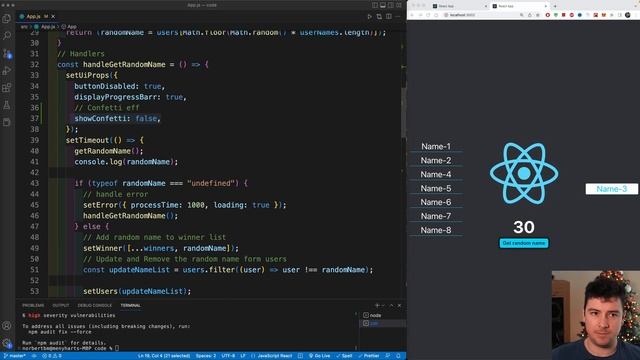The width and height of the screenshot is (640, 360).
Task: Open the Accounts icon in activity bar
Action: [x=7, y=326]
